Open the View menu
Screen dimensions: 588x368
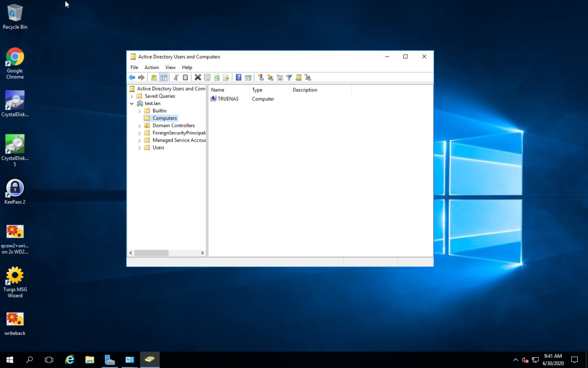tap(170, 67)
